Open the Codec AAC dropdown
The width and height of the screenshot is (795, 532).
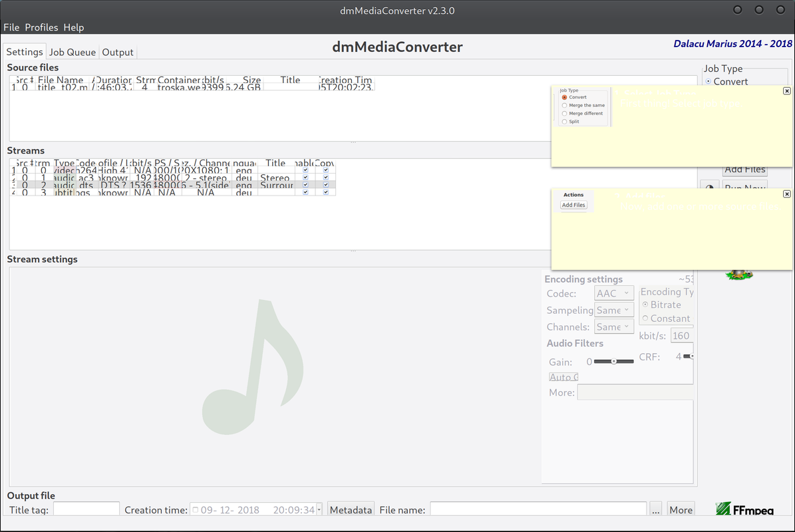tap(613, 293)
